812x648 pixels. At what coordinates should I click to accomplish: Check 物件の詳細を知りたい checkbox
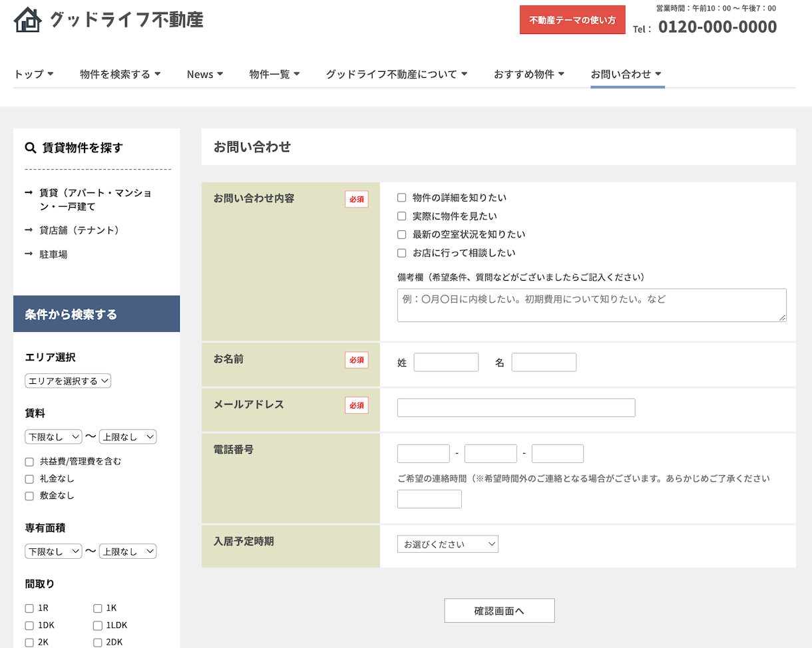click(x=401, y=198)
